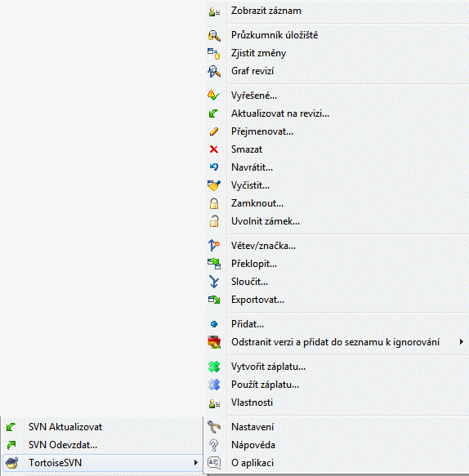Open Zobrazit záznam log entry
The width and height of the screenshot is (469, 476).
pos(337,11)
